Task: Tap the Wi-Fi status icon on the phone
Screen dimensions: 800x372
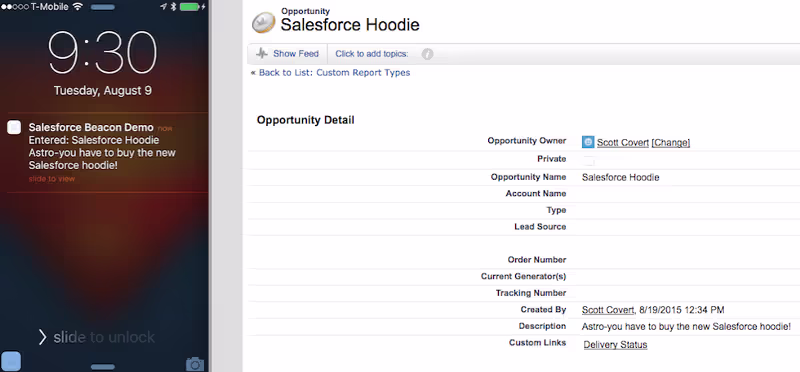Action: tap(78, 7)
